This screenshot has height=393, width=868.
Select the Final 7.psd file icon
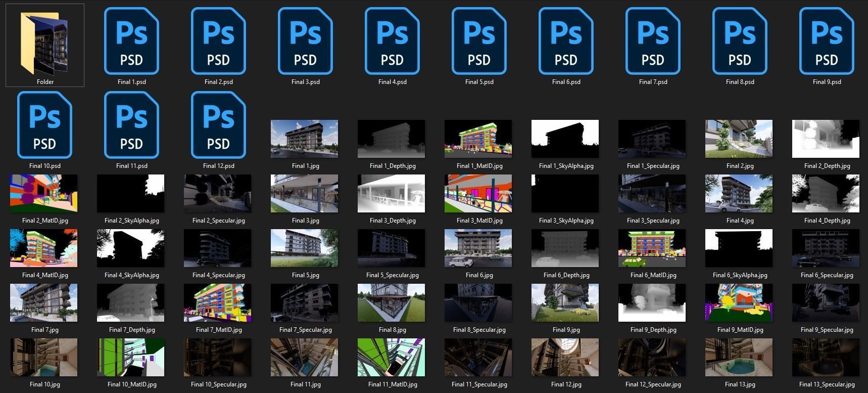[653, 41]
